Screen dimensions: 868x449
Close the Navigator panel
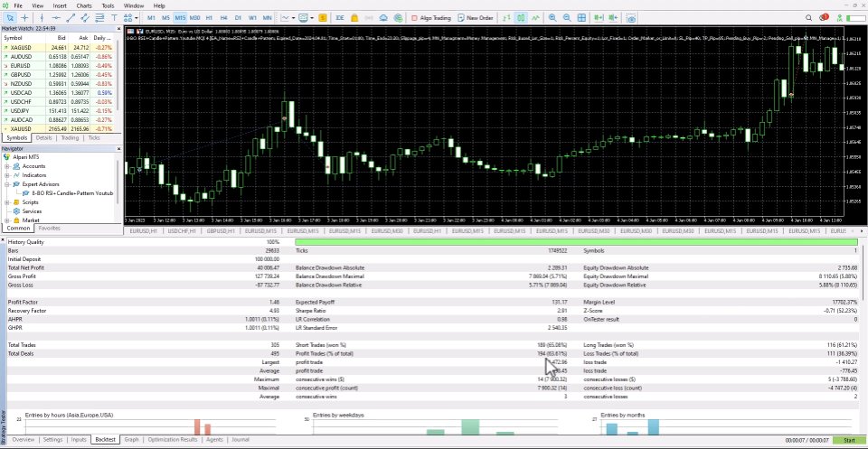coord(118,148)
